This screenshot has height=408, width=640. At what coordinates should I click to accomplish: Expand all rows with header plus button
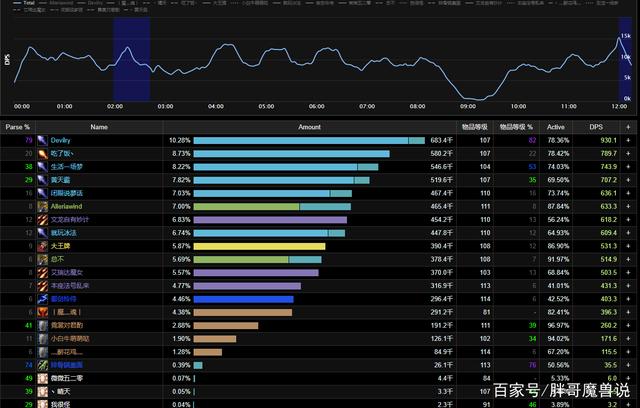tap(629, 127)
